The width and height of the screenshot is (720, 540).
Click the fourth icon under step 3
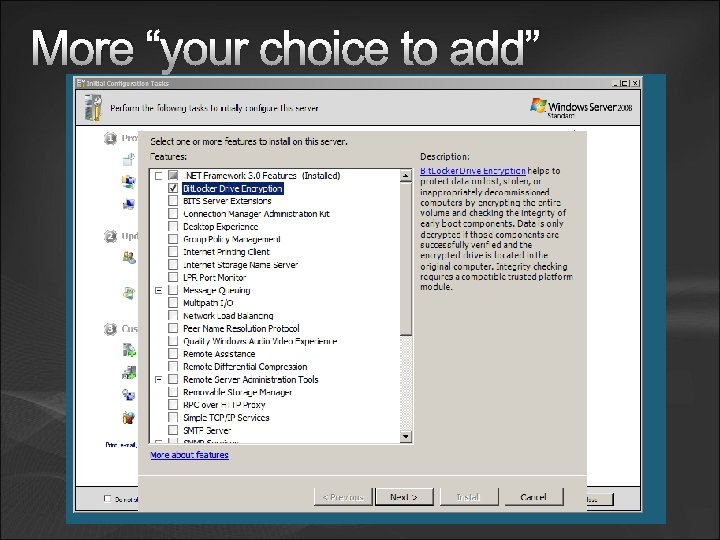coord(129,417)
